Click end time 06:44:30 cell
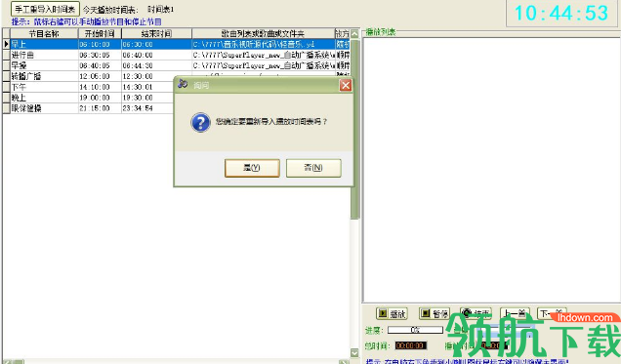Viewport: 621px width, 364px height. tap(156, 65)
